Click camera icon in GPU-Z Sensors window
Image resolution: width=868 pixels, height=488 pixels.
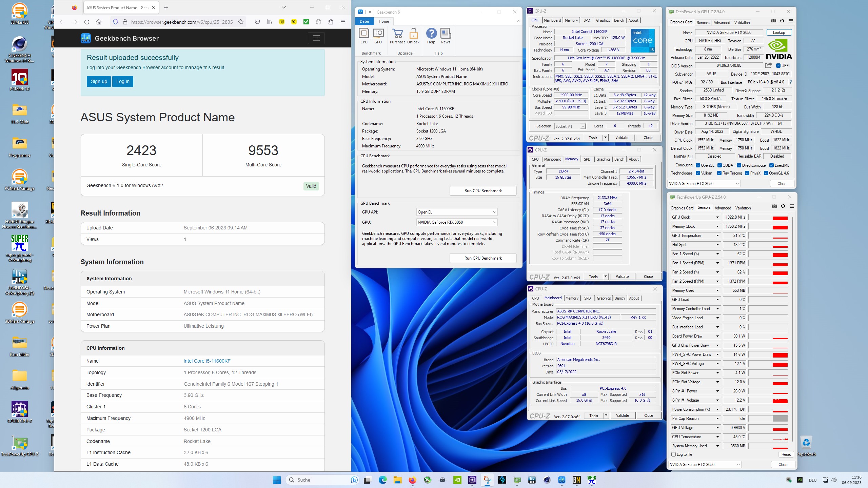pyautogui.click(x=774, y=206)
